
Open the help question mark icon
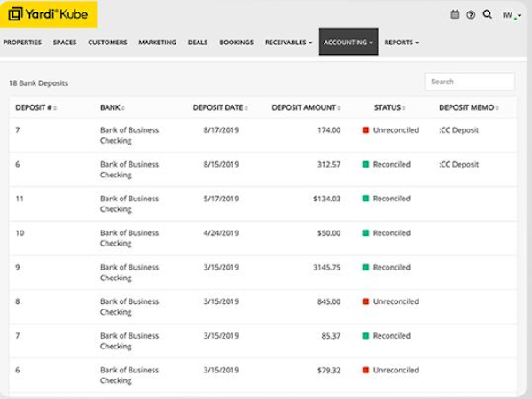pyautogui.click(x=471, y=14)
